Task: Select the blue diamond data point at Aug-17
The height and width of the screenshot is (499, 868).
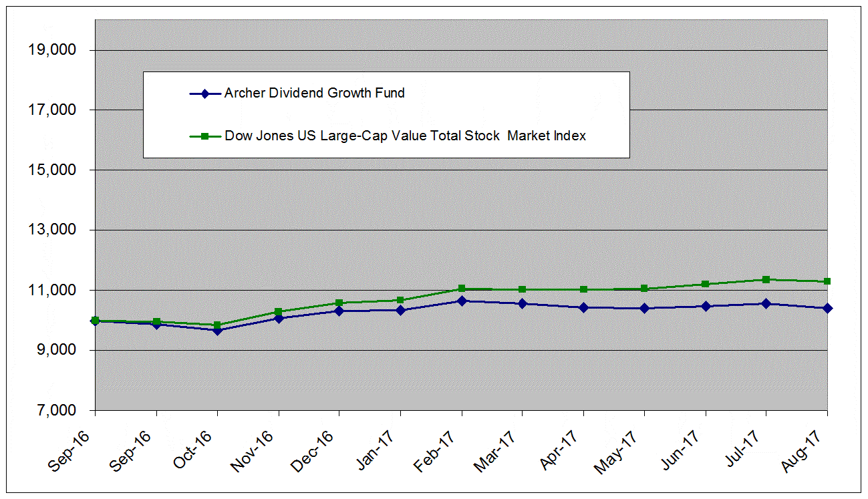Action: (x=827, y=308)
